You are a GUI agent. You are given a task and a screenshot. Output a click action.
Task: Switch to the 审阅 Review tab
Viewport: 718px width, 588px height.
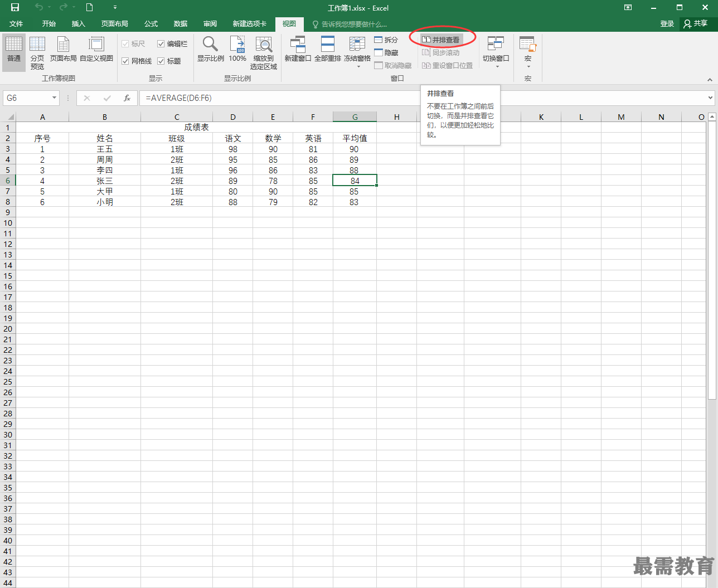point(210,24)
